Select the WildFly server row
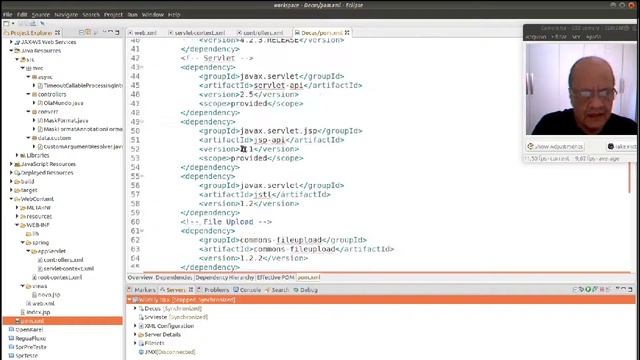This screenshot has width=640, height=360. [x=381, y=300]
